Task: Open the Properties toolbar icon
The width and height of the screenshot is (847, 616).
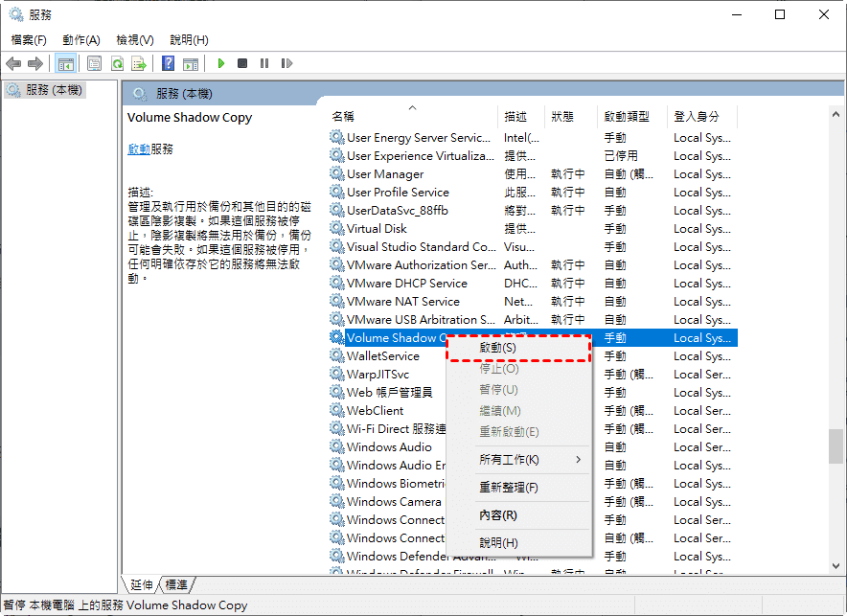Action: 95,63
